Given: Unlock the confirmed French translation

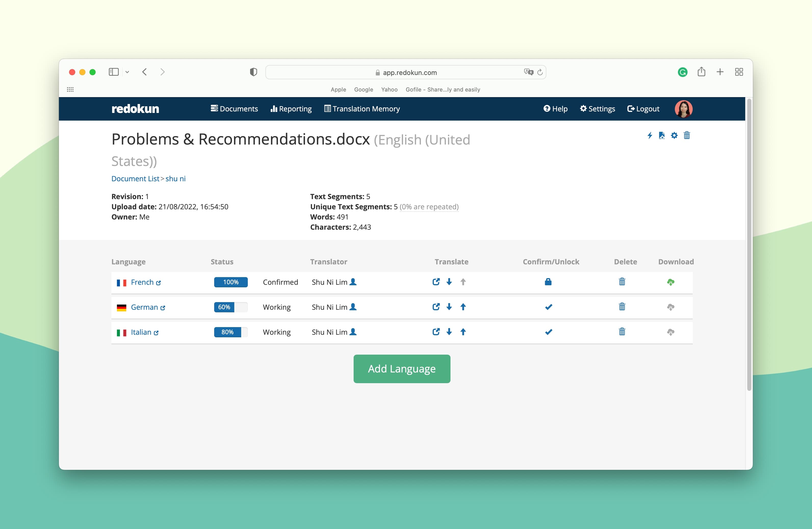Looking at the screenshot, I should point(548,282).
